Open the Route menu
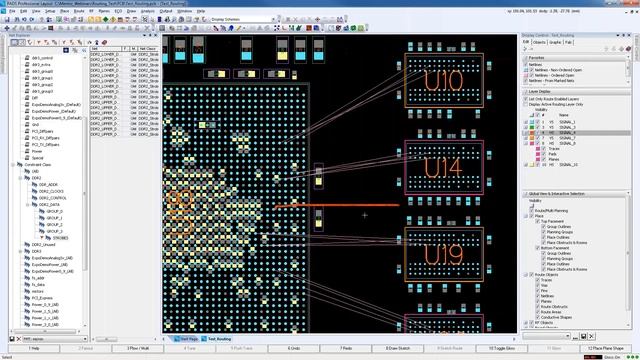Viewport: 640px width, 360px height. 79,11
